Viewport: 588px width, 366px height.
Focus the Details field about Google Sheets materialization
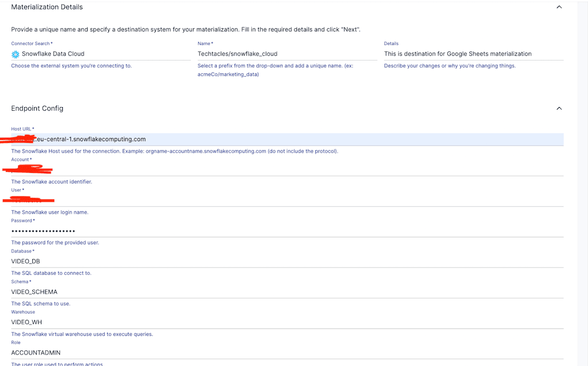[x=473, y=54]
